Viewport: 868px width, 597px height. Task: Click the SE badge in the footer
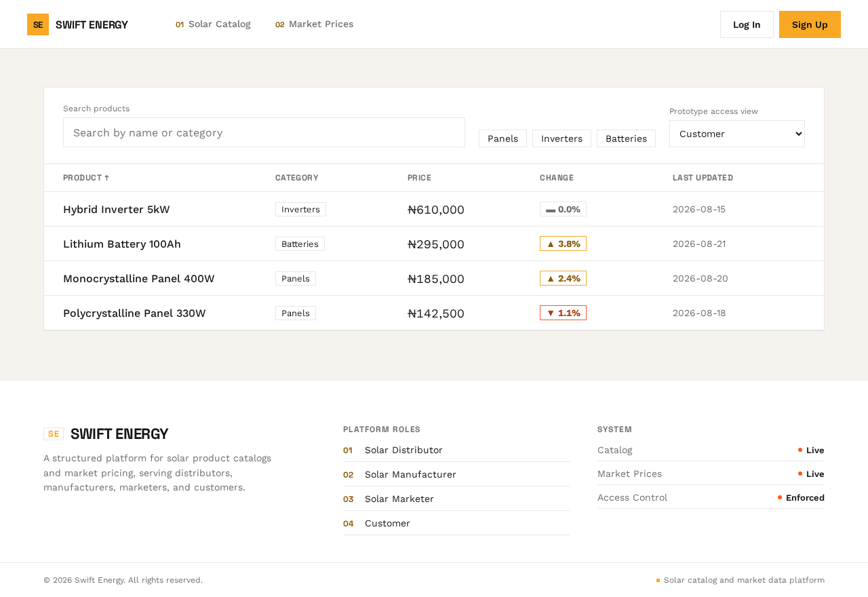point(54,434)
